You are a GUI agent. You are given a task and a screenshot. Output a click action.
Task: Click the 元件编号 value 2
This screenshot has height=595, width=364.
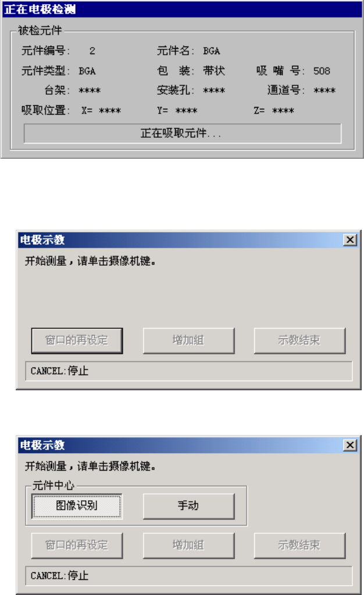click(x=92, y=51)
